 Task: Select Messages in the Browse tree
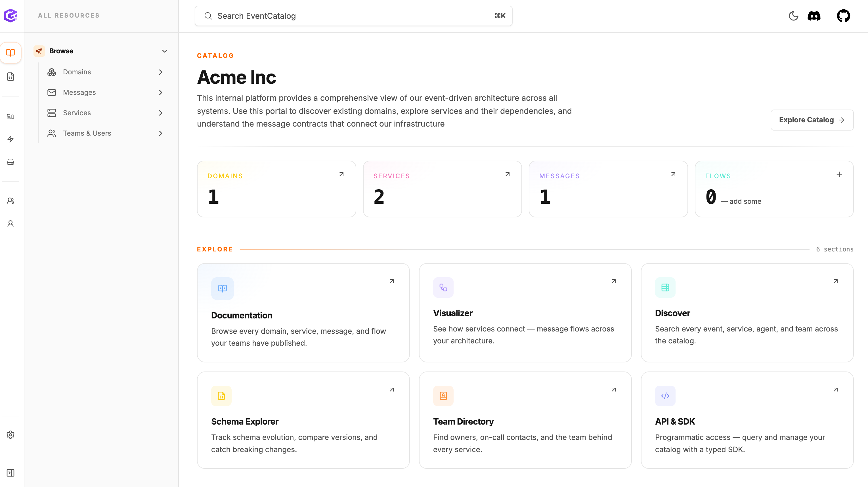(x=79, y=92)
